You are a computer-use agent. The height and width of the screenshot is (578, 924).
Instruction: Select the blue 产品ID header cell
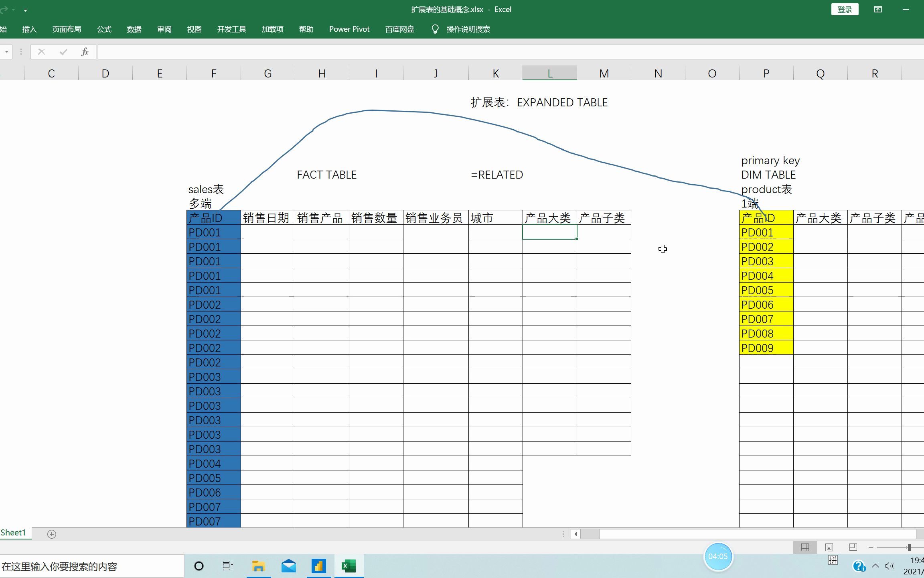click(x=214, y=218)
